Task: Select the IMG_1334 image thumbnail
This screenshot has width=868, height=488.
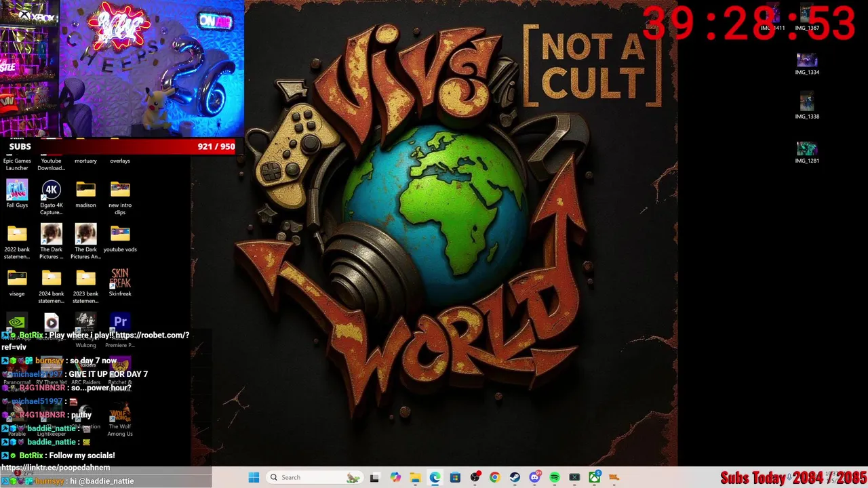Action: click(x=807, y=64)
